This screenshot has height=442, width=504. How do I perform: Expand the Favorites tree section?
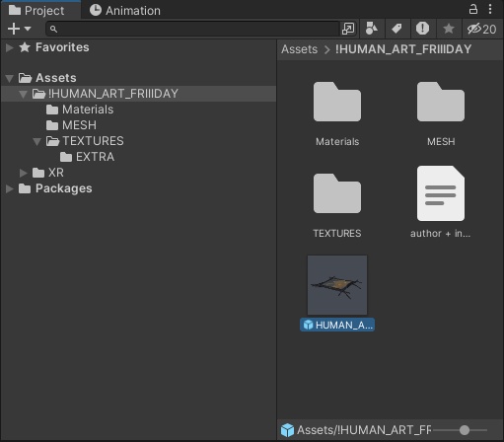(10, 47)
